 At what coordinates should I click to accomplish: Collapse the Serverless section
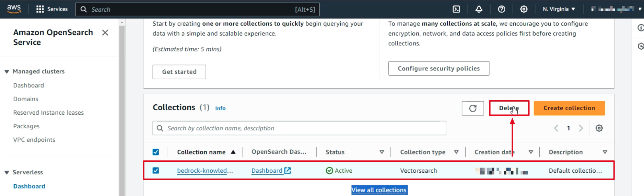(x=7, y=172)
